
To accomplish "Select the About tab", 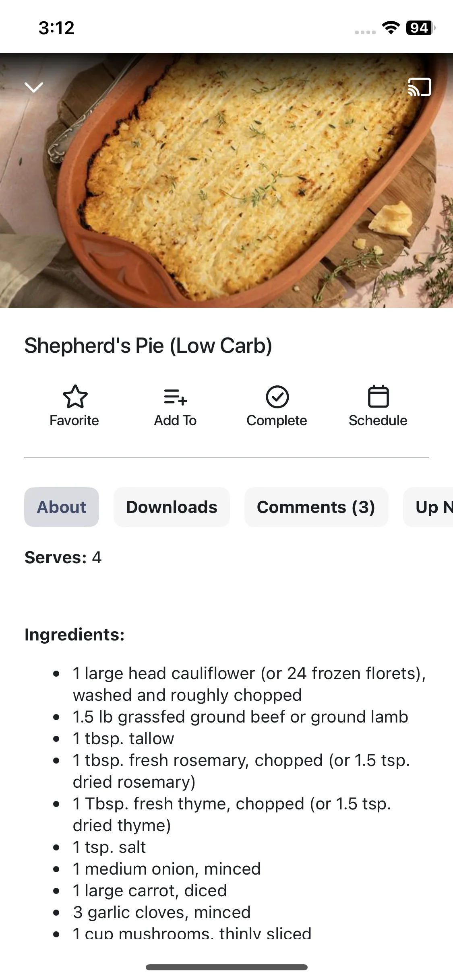I will pyautogui.click(x=62, y=507).
